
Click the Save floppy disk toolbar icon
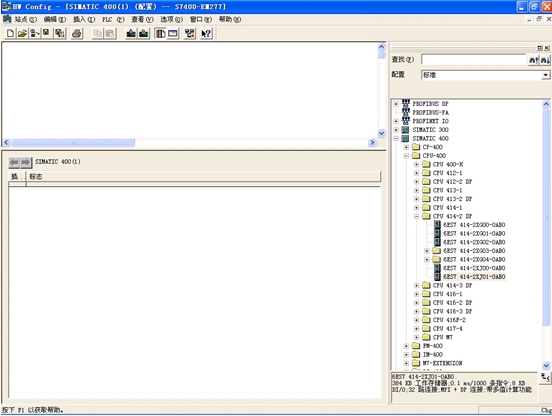click(46, 33)
